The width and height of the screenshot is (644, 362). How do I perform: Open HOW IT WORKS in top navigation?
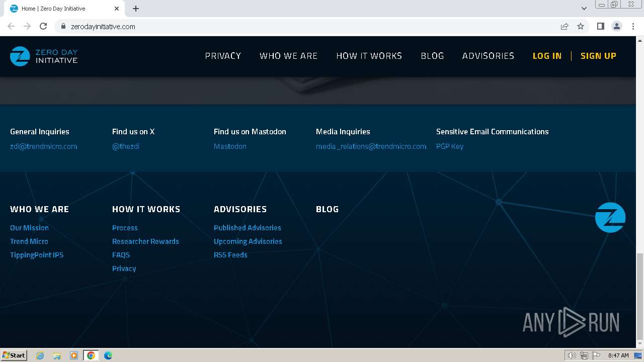pos(369,56)
